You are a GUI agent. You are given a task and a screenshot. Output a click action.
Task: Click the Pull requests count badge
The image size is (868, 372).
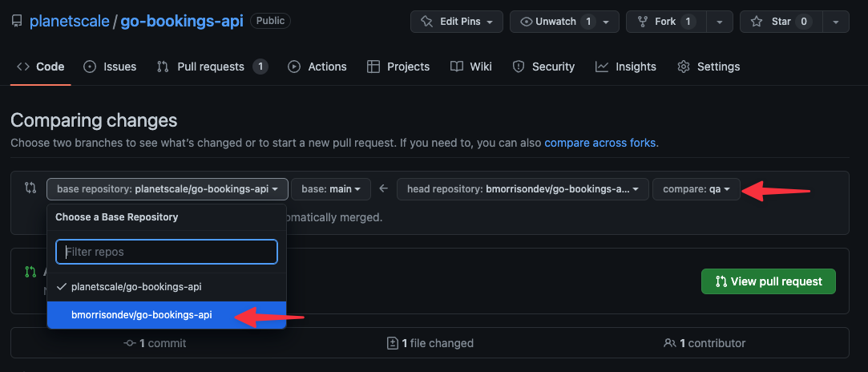pyautogui.click(x=260, y=67)
